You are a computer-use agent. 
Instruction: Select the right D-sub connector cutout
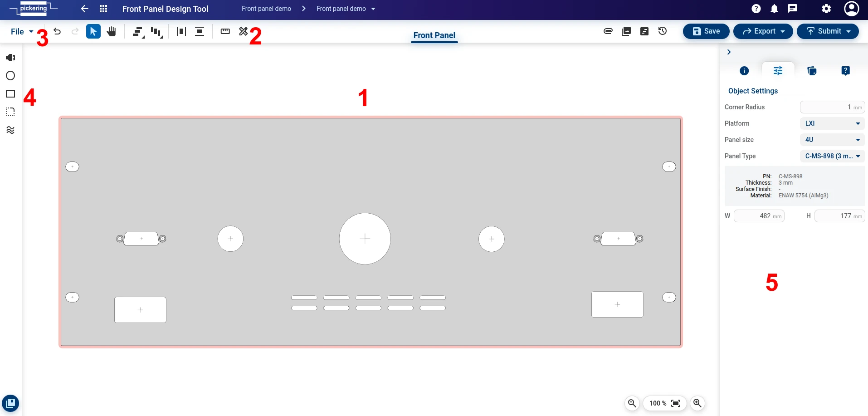(x=619, y=239)
